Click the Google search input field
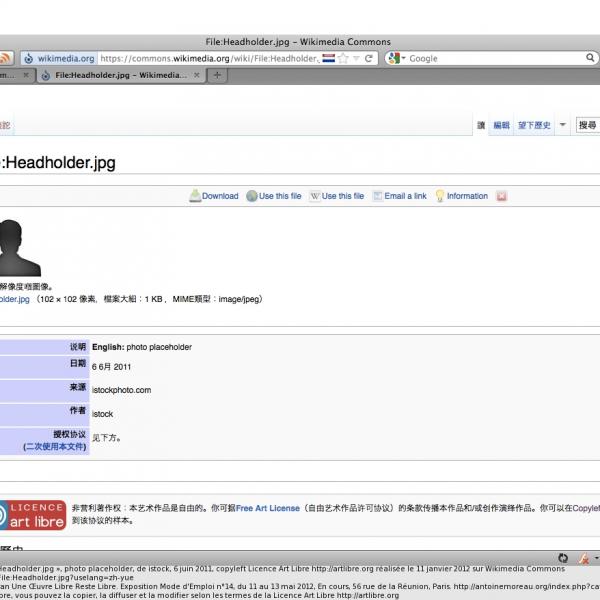The height and width of the screenshot is (600, 600). coord(496,58)
